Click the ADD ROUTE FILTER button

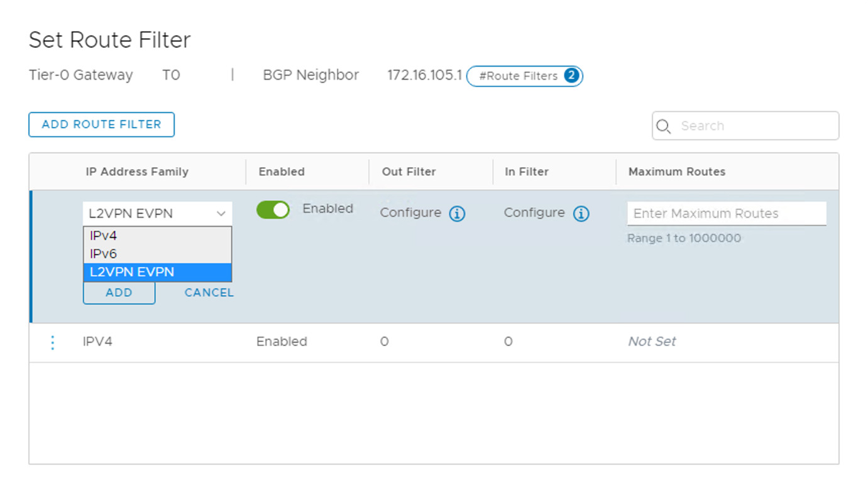tap(101, 124)
